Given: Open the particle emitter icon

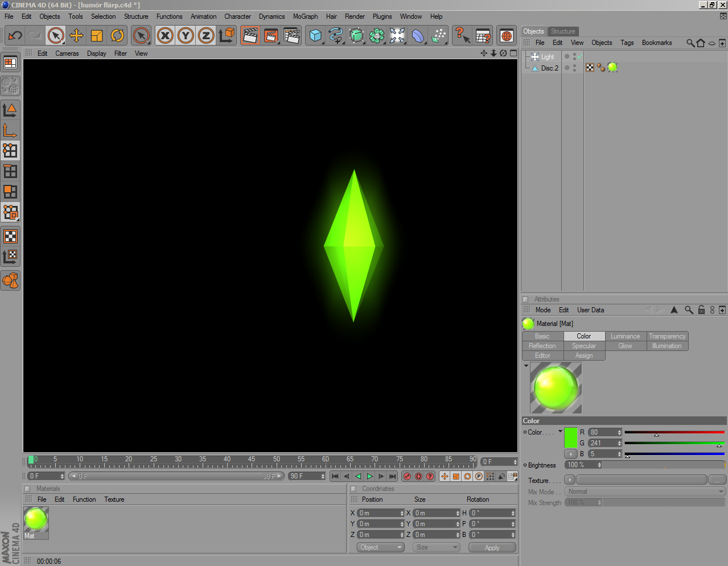Looking at the screenshot, I should pos(438,36).
